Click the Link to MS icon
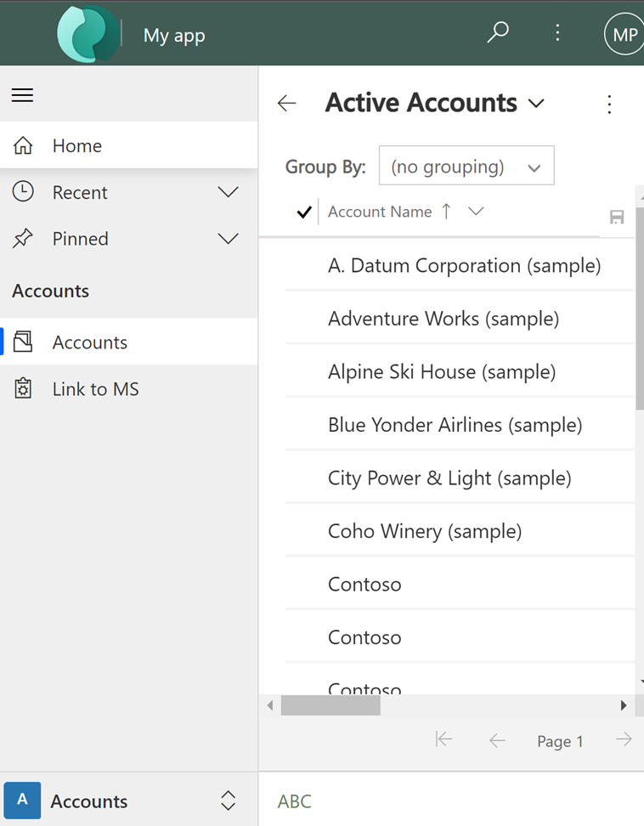This screenshot has height=826, width=644. [23, 388]
